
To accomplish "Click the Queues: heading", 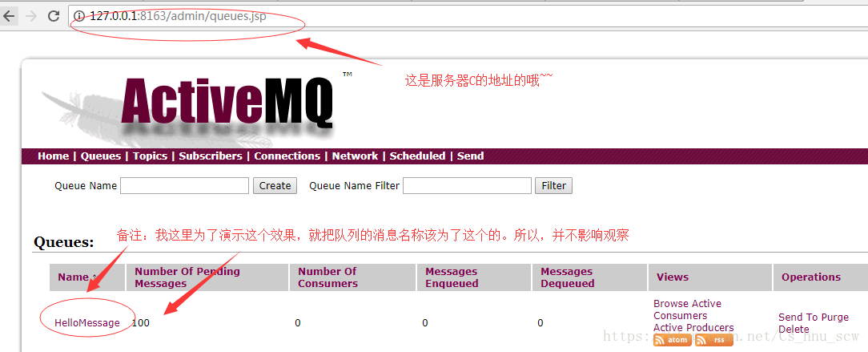I will point(64,242).
